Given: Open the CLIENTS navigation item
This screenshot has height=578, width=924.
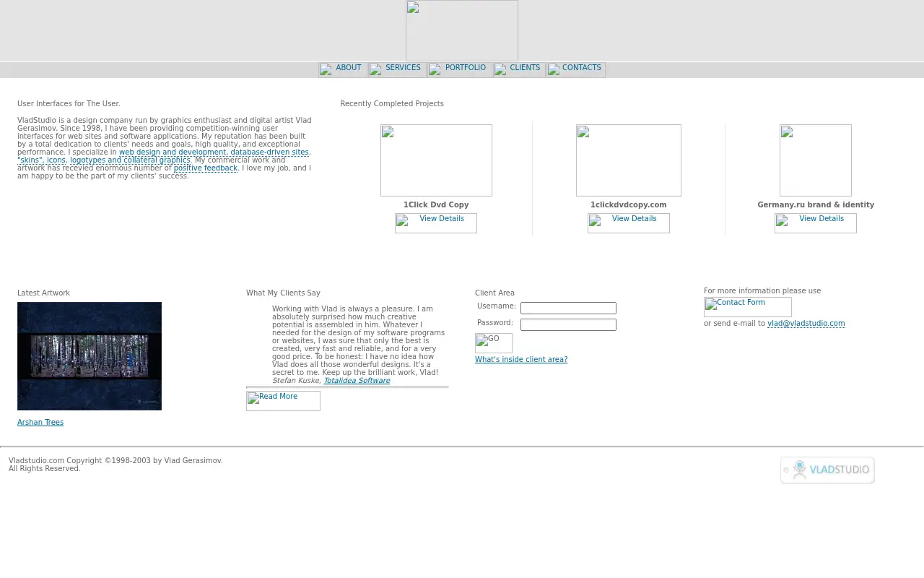Looking at the screenshot, I should tap(519, 69).
